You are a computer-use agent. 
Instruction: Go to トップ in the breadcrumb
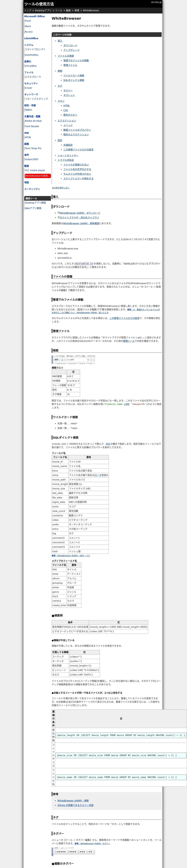pyautogui.click(x=28, y=10)
